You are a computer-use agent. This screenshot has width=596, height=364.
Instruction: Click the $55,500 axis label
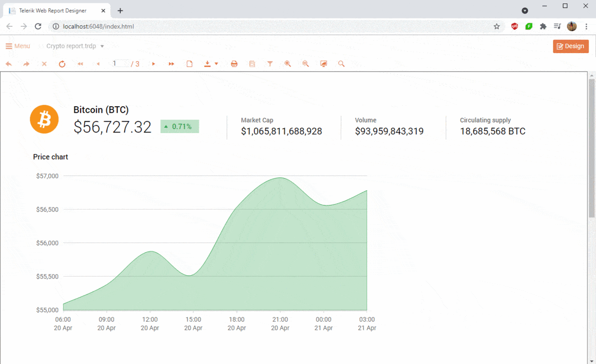(48, 276)
